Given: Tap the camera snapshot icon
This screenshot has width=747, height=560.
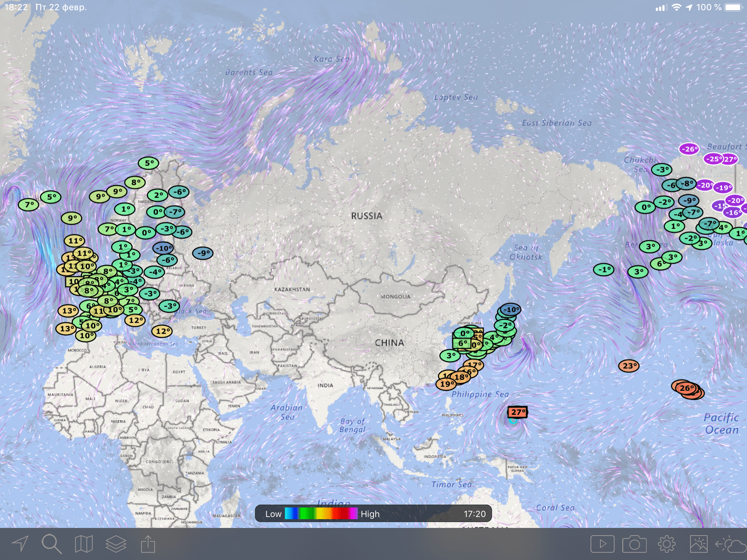Looking at the screenshot, I should point(634,544).
